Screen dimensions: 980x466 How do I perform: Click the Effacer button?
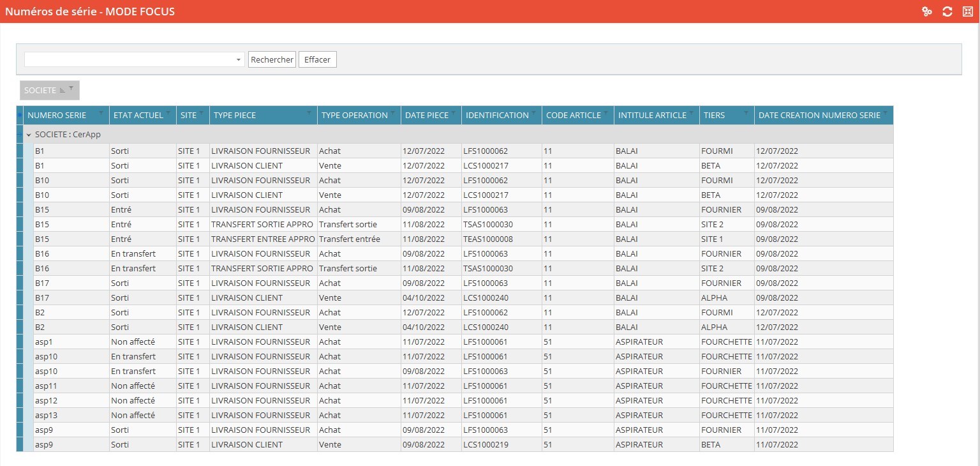pos(317,60)
